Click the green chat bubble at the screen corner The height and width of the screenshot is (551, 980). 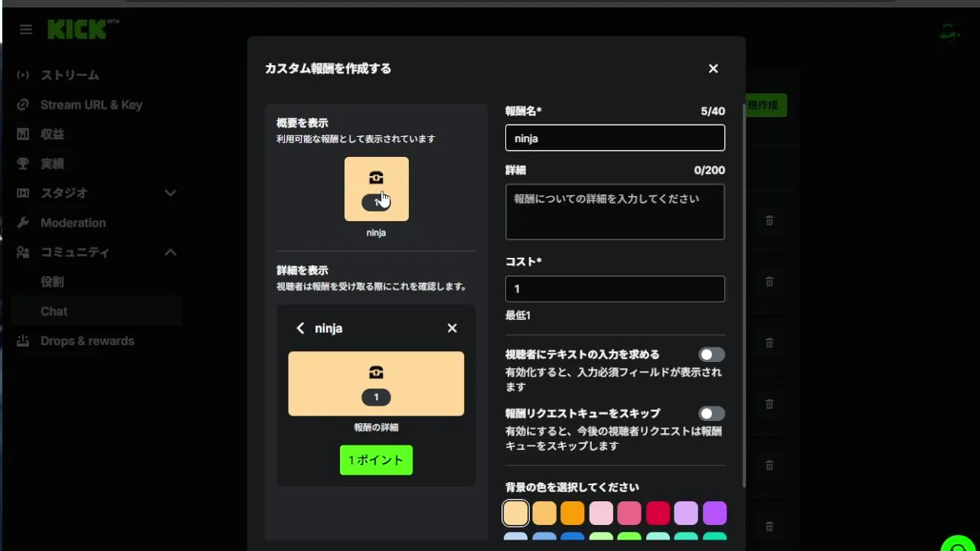(x=959, y=543)
